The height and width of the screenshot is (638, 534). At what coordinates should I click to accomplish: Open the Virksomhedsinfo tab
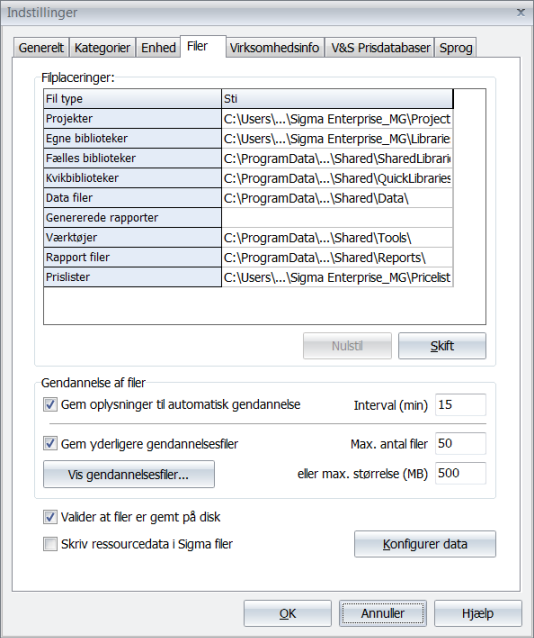pos(275,48)
